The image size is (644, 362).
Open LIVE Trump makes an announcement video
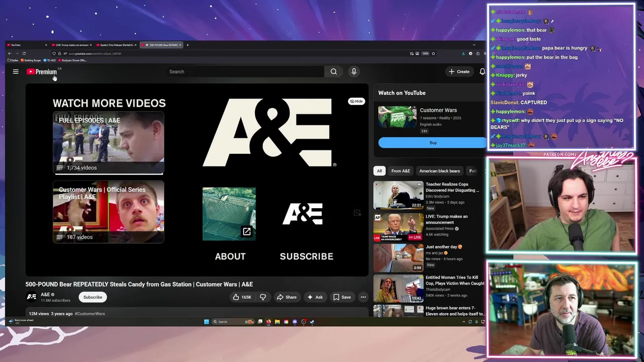pyautogui.click(x=429, y=227)
